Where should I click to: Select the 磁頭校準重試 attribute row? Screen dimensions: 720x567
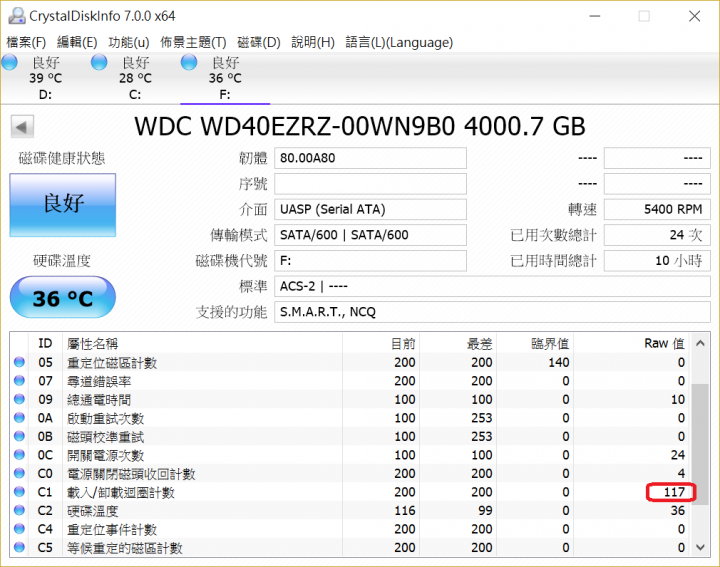(x=351, y=436)
